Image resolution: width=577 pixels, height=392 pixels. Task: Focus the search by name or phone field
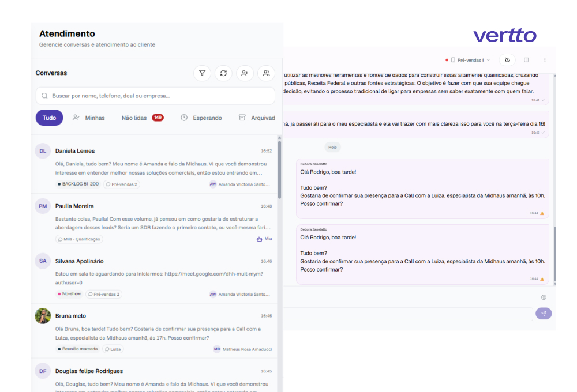(x=155, y=96)
